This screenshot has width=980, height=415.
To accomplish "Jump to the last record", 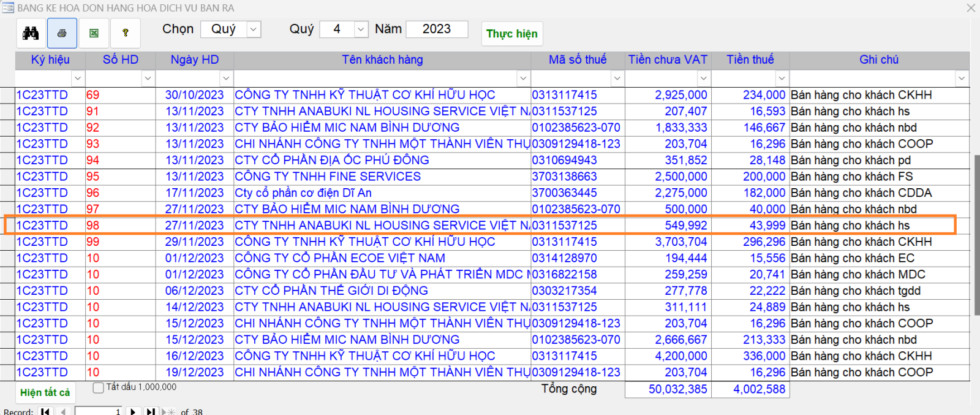I will pos(150,411).
